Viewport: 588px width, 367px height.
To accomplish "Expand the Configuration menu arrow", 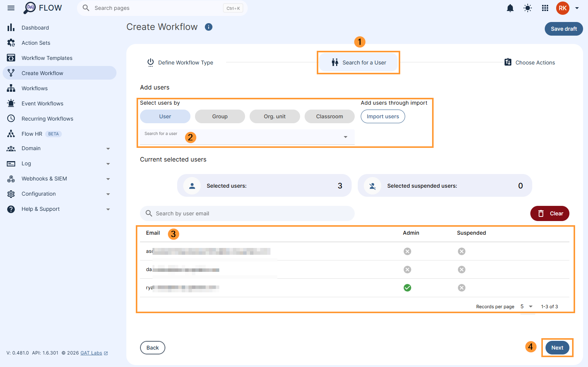I will [x=108, y=194].
